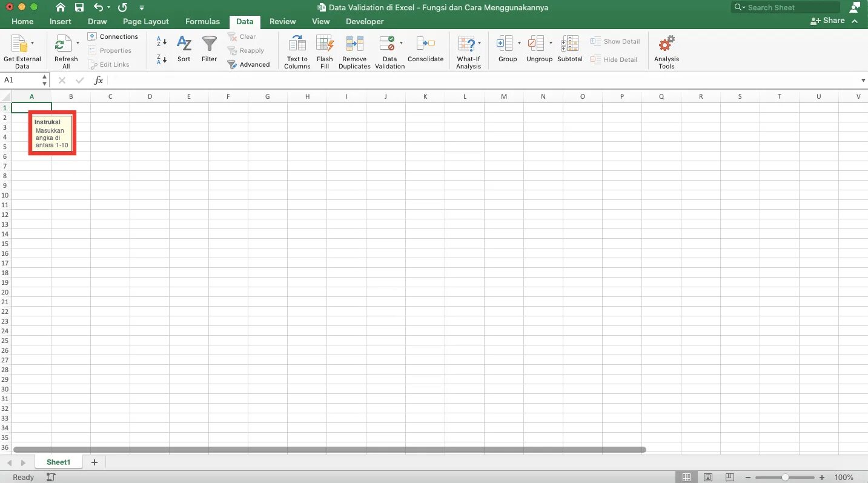
Task: Add a new sheet with plus button
Action: [x=94, y=462]
